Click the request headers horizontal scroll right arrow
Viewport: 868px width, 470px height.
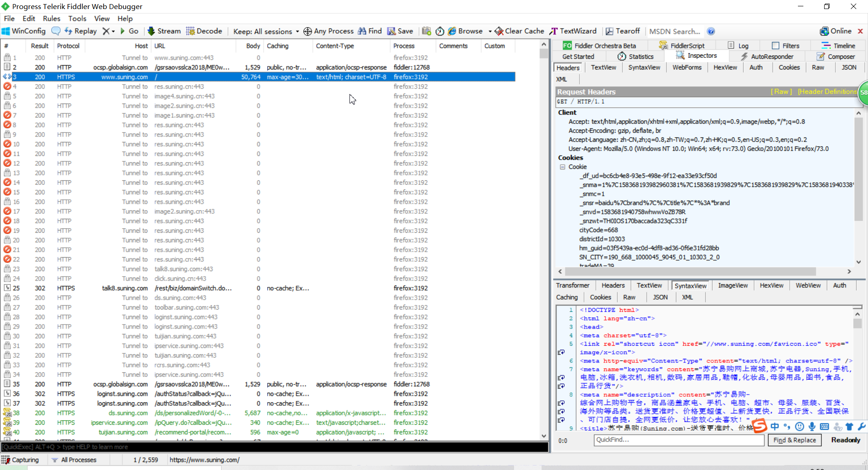pos(849,272)
